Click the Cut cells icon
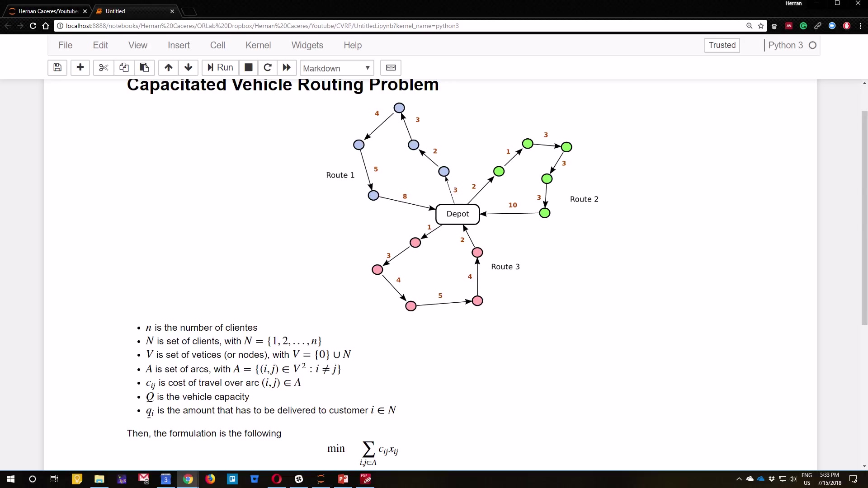This screenshot has width=868, height=488. pos(103,67)
